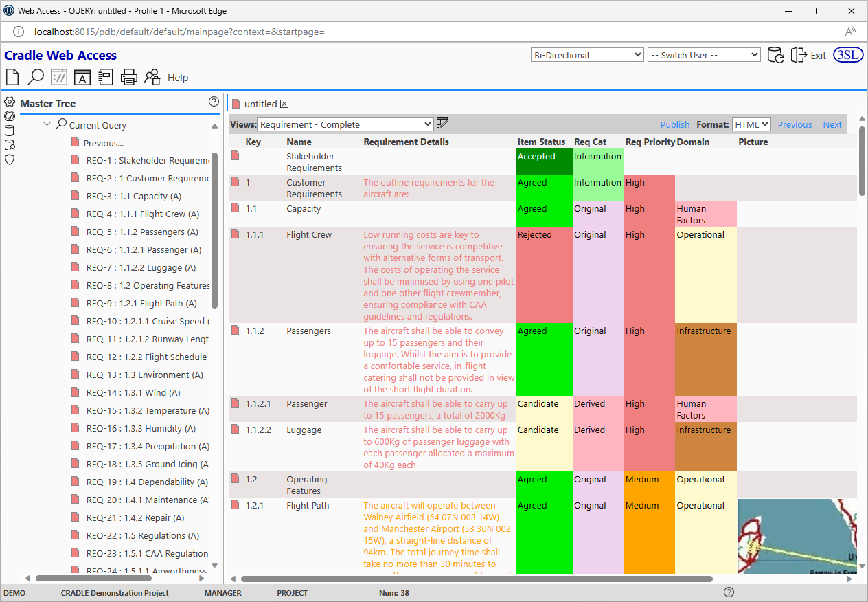Click the 3SL logo
Screen dimensions: 868x602
(848, 56)
